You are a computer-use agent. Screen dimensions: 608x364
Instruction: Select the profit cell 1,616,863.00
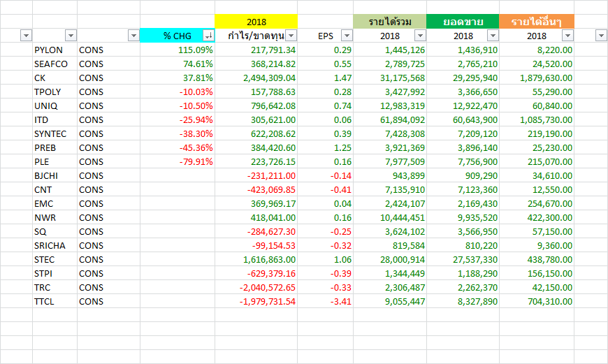coord(256,259)
